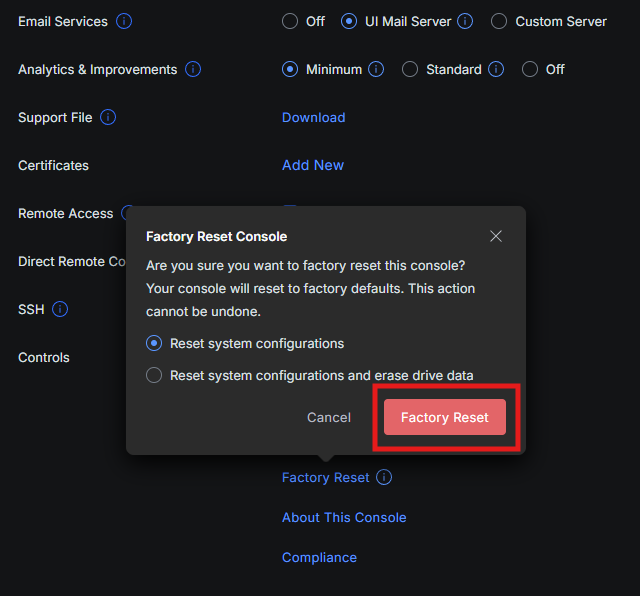
Task: Select Off for Email Services
Action: [x=290, y=21]
